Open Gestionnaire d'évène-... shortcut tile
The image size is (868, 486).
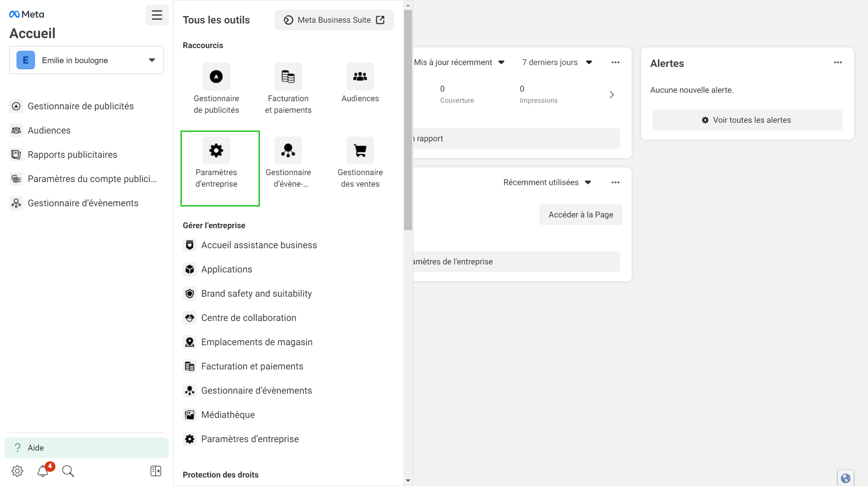tap(288, 162)
